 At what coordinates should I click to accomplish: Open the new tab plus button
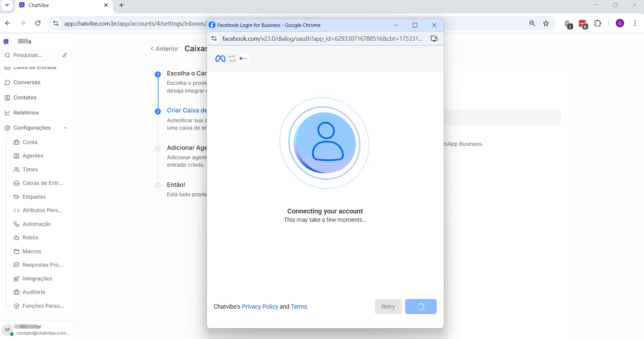[x=121, y=5]
